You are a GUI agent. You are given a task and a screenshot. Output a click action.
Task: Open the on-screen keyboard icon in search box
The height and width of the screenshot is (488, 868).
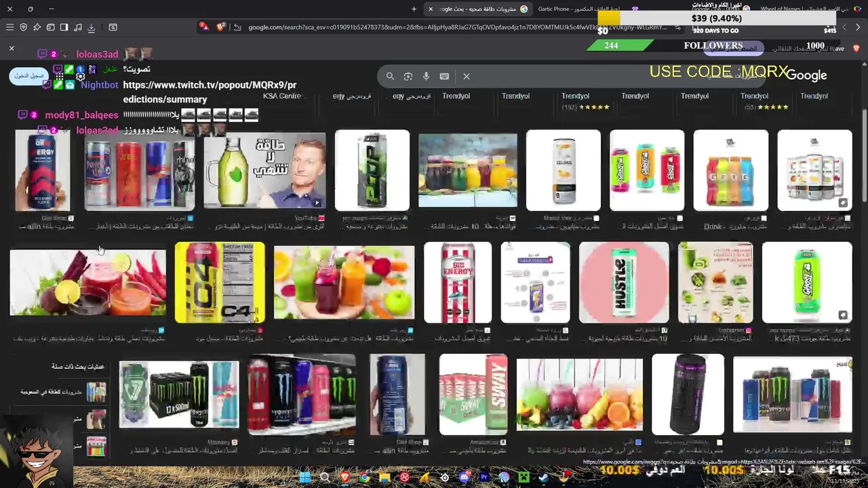click(x=444, y=76)
